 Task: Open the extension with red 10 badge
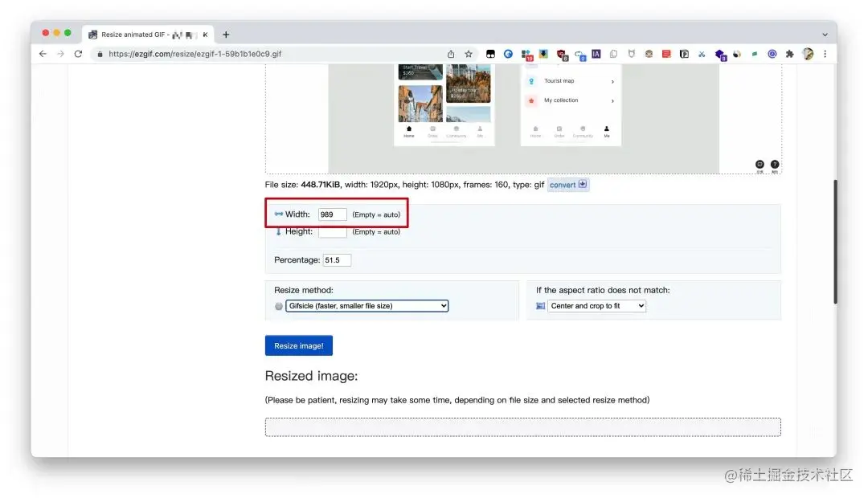(526, 55)
